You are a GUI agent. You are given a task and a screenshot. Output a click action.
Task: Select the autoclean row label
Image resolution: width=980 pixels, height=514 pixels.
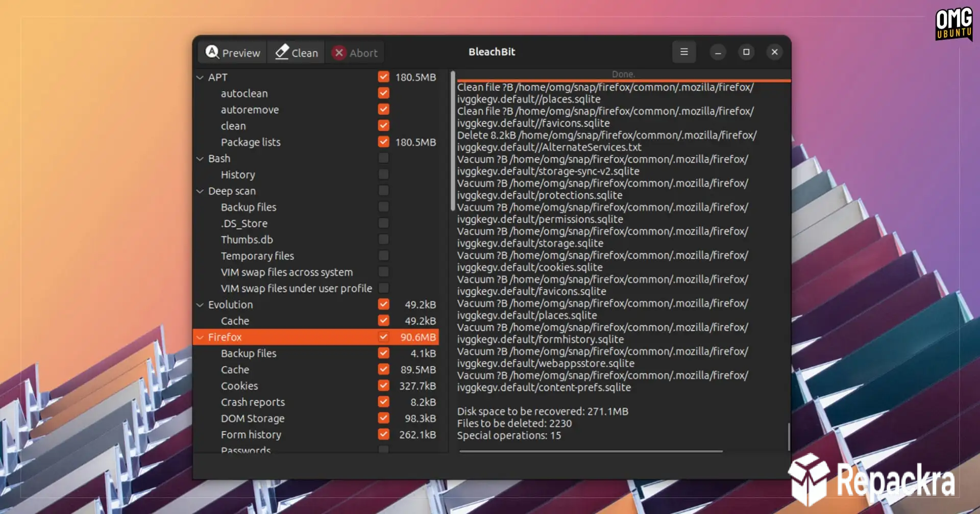tap(244, 93)
